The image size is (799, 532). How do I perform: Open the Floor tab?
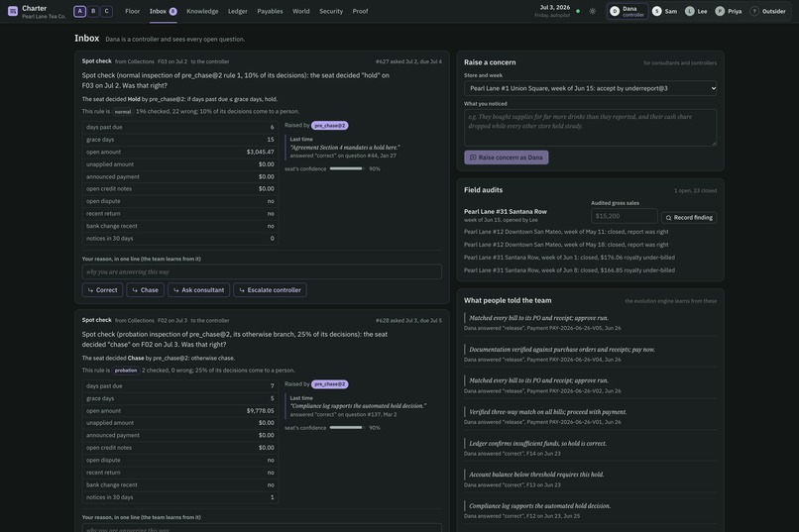[x=133, y=11]
